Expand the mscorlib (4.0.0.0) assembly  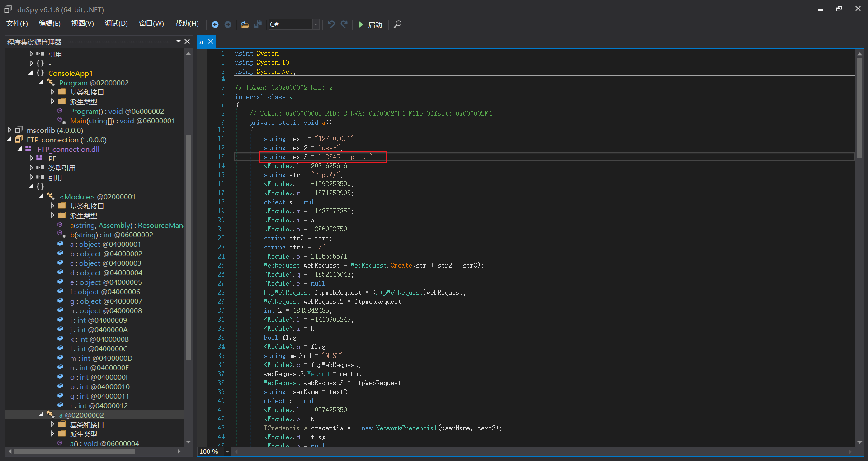click(9, 130)
